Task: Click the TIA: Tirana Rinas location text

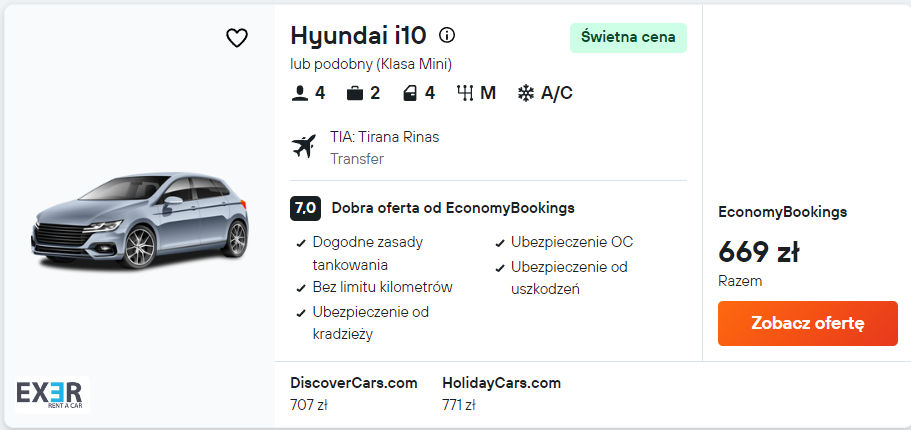Action: point(384,137)
